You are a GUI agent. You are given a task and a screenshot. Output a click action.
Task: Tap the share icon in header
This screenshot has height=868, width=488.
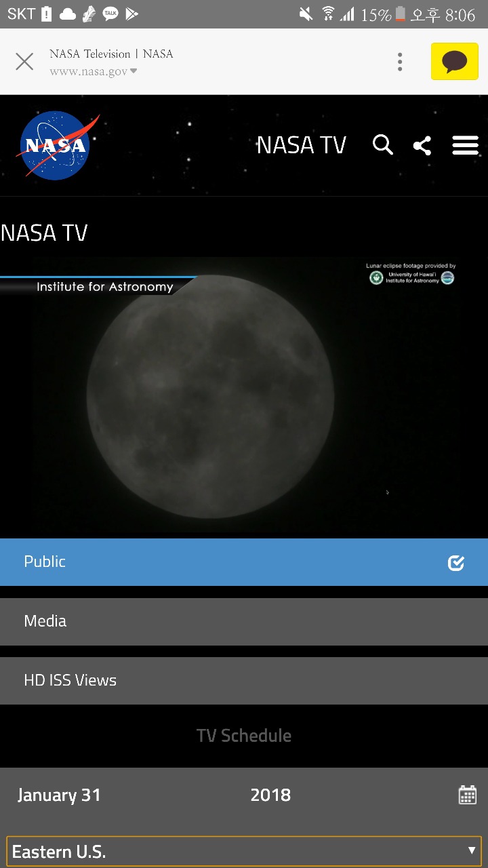(x=422, y=145)
